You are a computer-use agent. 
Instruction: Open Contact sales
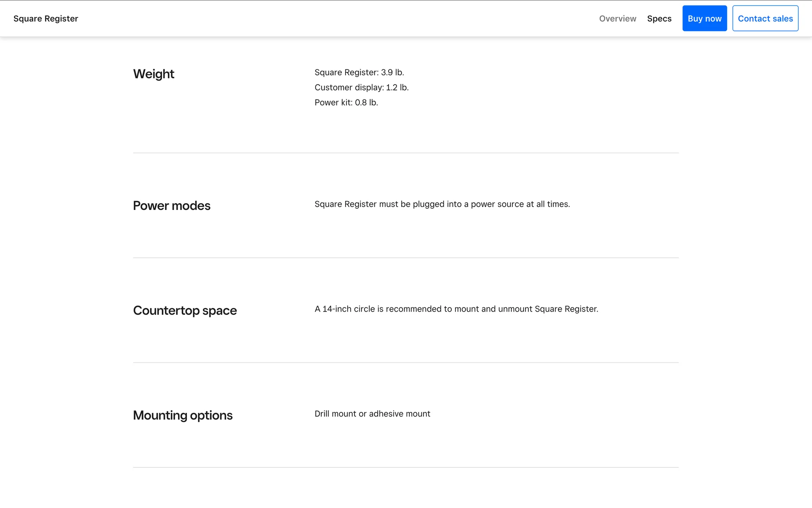click(765, 19)
